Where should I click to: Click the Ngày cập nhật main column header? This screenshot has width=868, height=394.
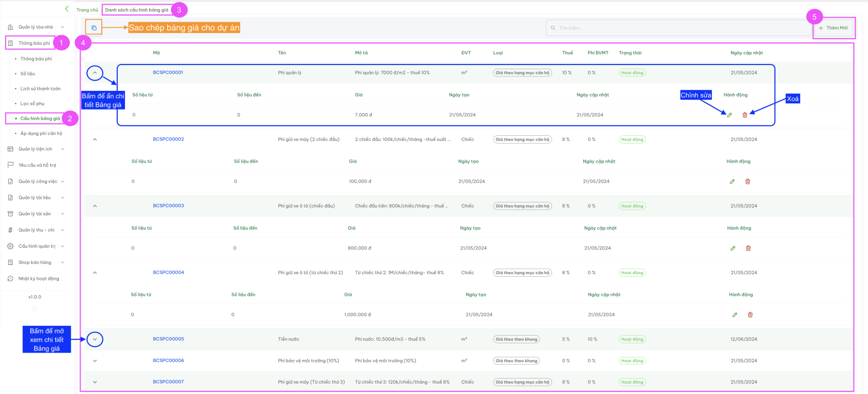tap(747, 53)
